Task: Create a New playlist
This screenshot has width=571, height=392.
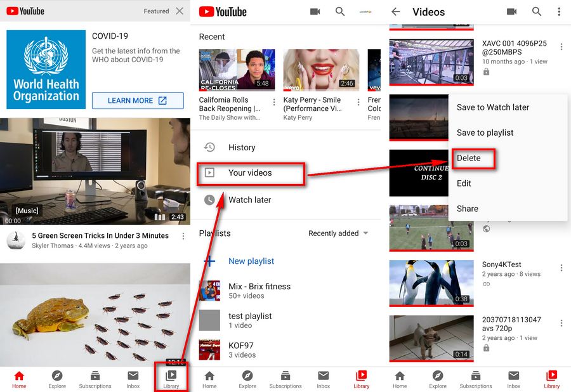Action: pos(251,261)
